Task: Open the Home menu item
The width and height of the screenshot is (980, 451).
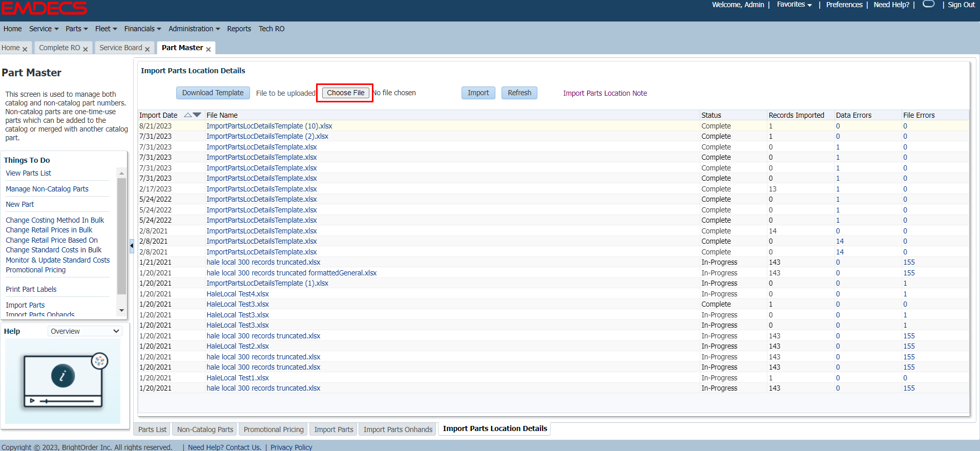Action: point(12,29)
